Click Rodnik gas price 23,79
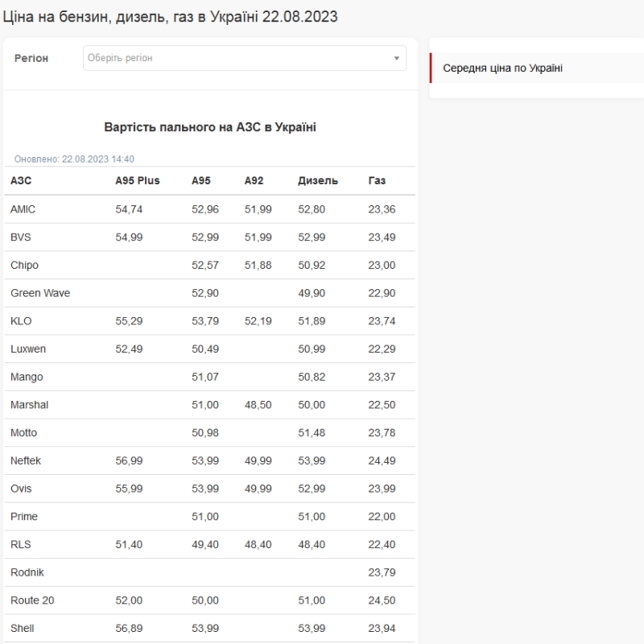Screen dimensions: 644x644 (382, 572)
